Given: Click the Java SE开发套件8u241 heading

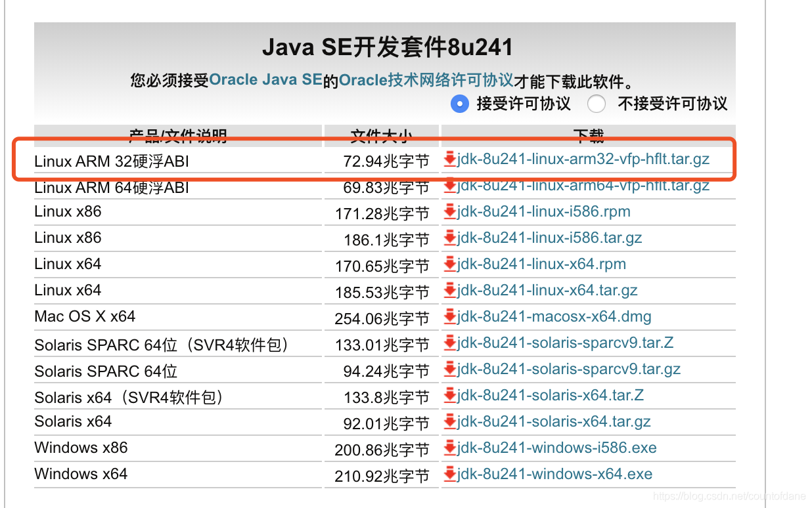Looking at the screenshot, I should (x=388, y=47).
